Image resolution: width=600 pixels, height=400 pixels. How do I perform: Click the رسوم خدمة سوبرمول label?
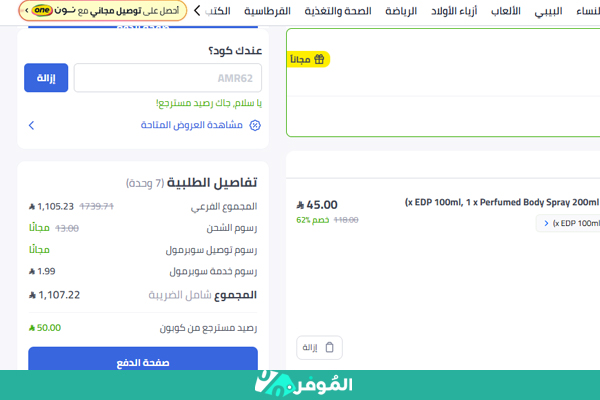pos(213,271)
